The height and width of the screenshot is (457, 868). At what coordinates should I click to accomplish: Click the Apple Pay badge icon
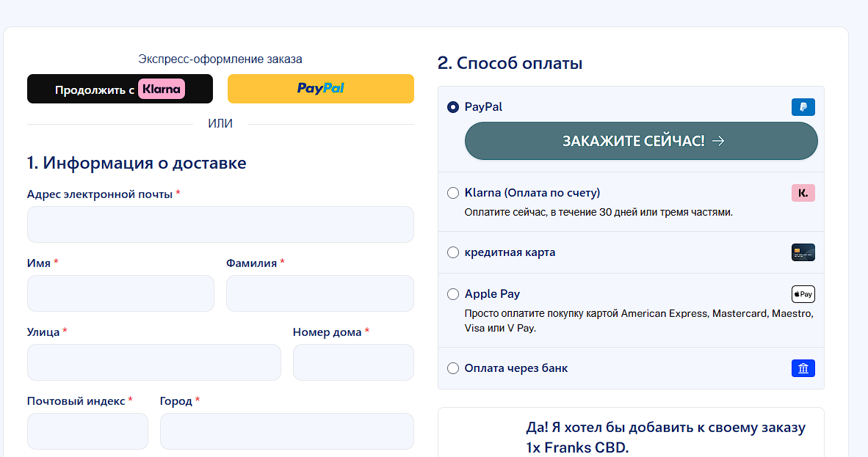803,294
